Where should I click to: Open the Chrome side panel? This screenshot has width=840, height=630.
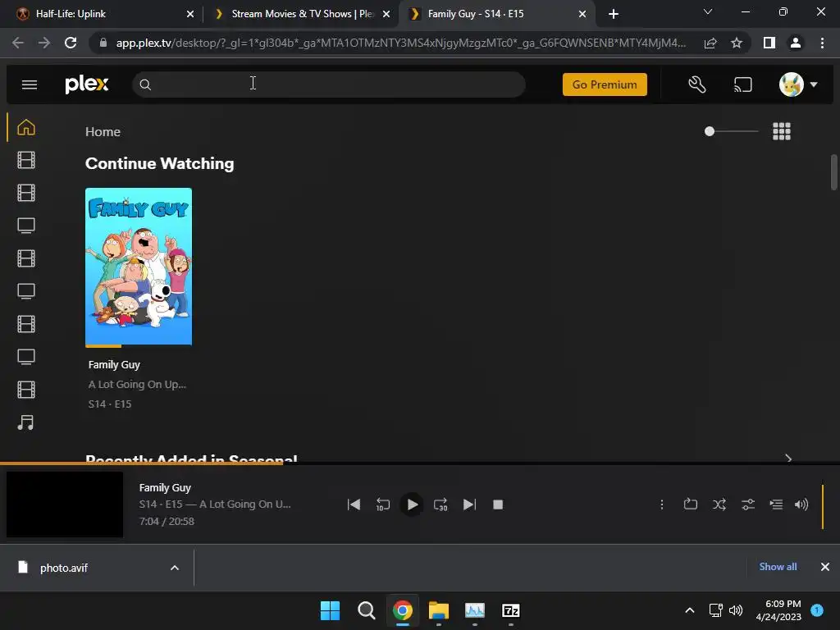click(x=769, y=43)
